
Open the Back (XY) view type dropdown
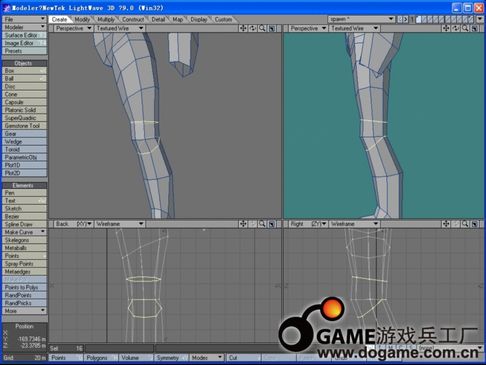(73, 224)
